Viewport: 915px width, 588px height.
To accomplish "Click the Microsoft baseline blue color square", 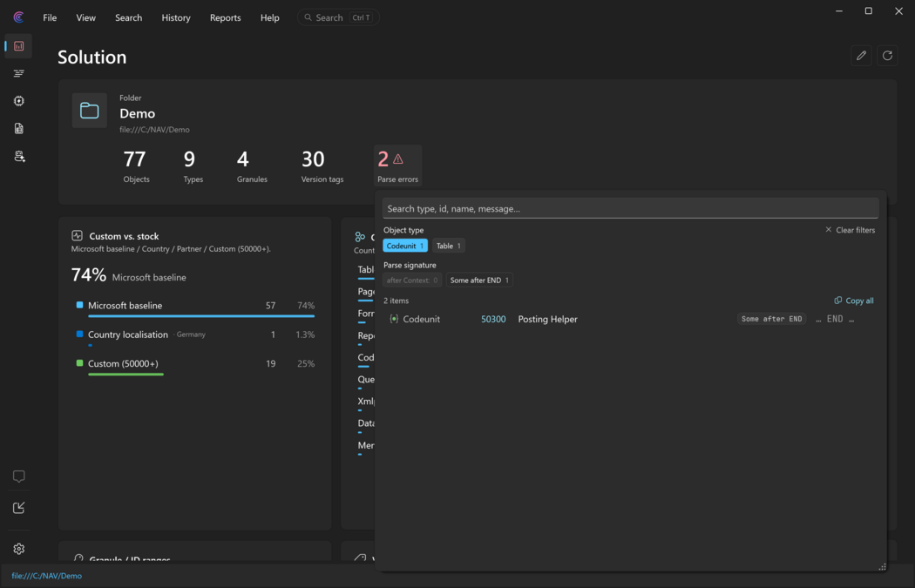I will click(80, 305).
